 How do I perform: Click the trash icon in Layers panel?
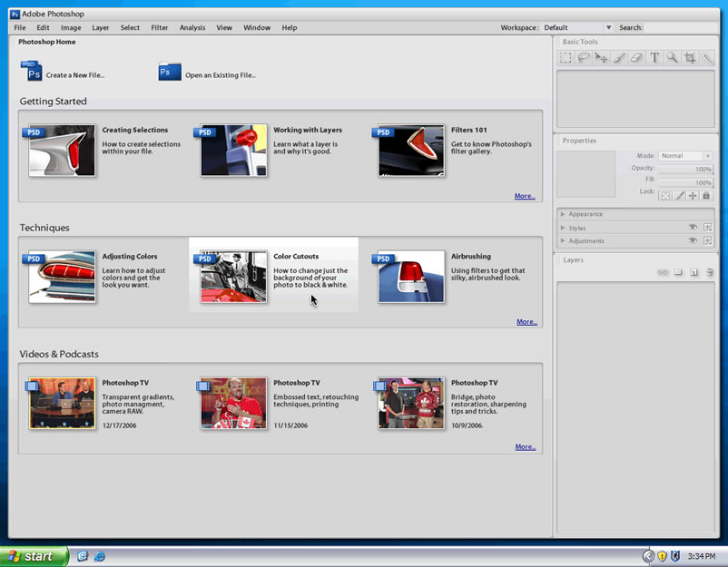pyautogui.click(x=710, y=272)
